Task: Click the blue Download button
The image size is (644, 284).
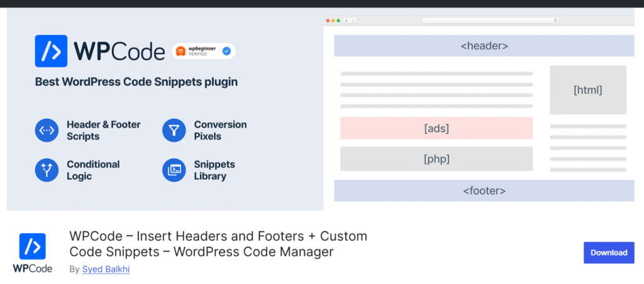Action: coord(609,253)
